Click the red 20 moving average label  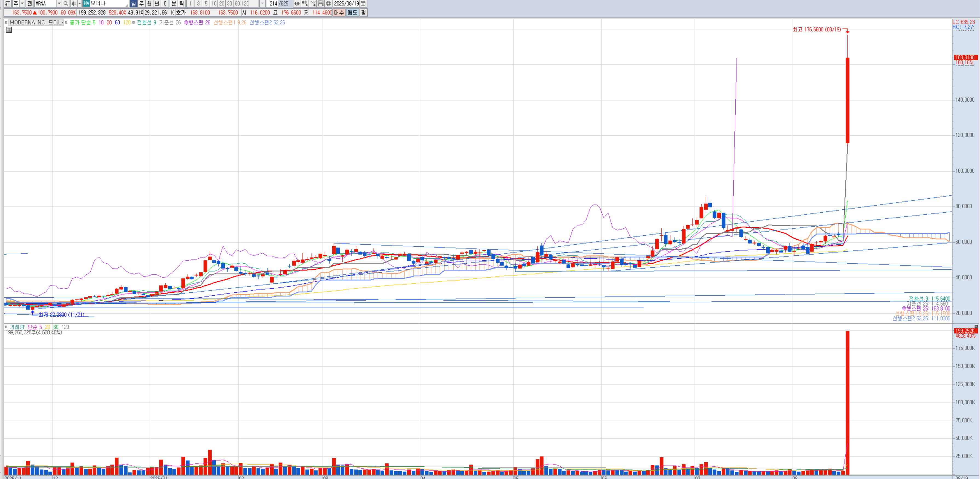(x=109, y=22)
